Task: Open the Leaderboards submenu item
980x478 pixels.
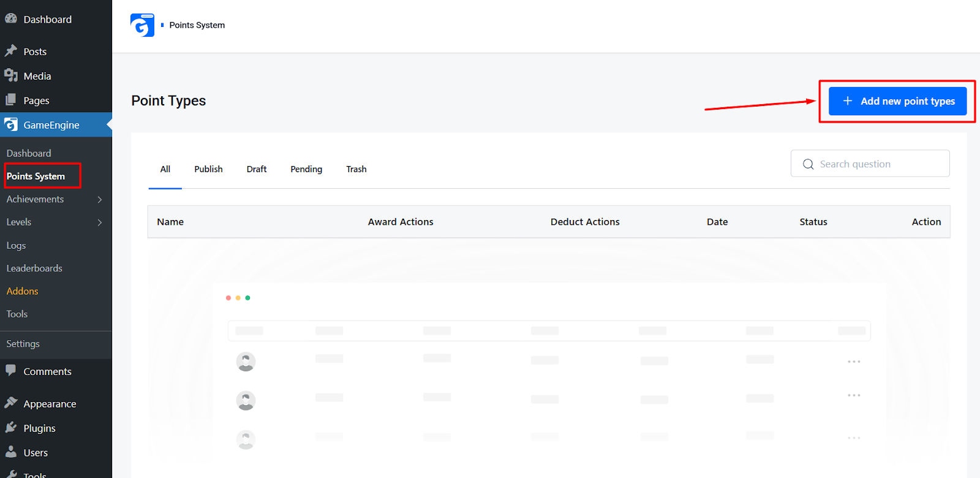Action: (x=34, y=268)
